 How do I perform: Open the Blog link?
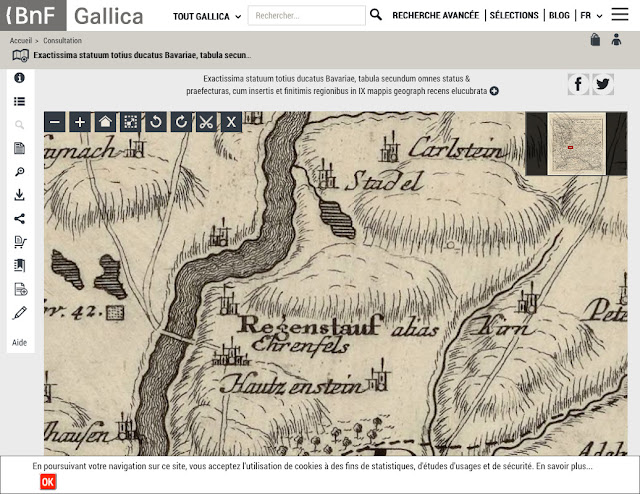(x=559, y=16)
